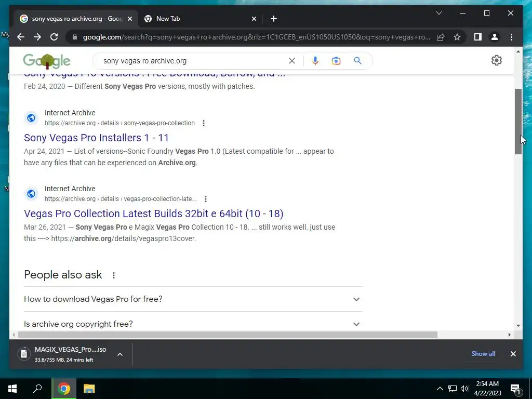Search by image with the camera icon
Viewport: 532px width, 399px height.
pyautogui.click(x=336, y=61)
